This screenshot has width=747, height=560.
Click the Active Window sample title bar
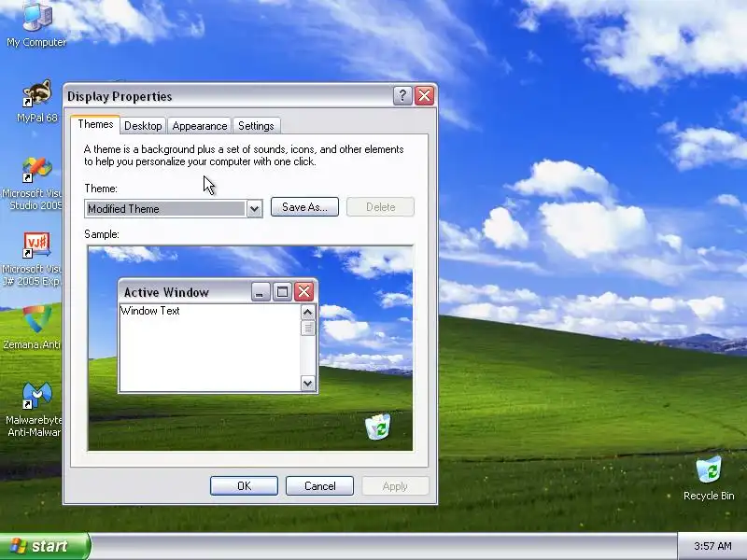(218, 291)
